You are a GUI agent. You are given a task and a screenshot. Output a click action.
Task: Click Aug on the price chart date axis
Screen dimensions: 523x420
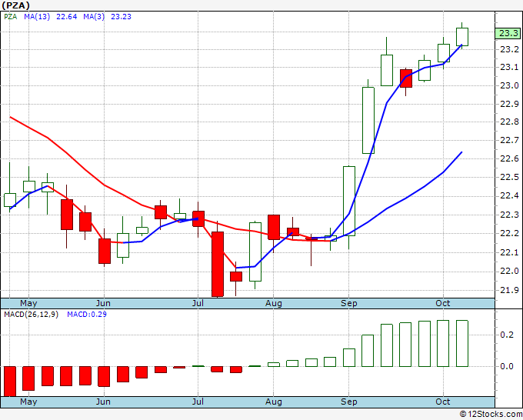coord(274,303)
